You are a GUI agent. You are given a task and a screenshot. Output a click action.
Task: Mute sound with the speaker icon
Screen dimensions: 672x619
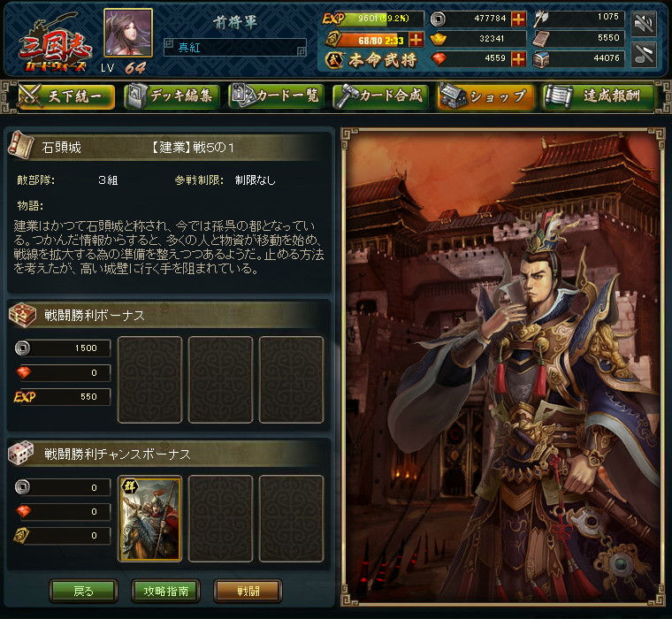(644, 23)
